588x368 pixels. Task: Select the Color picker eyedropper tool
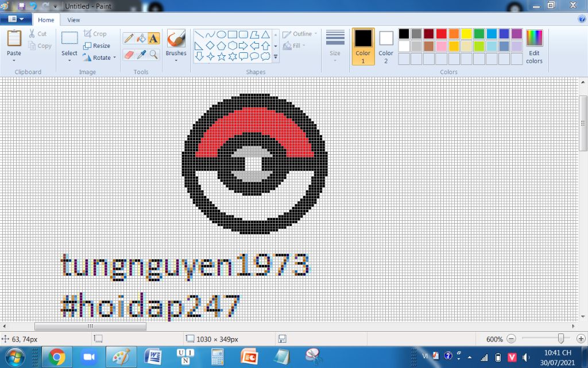(141, 55)
